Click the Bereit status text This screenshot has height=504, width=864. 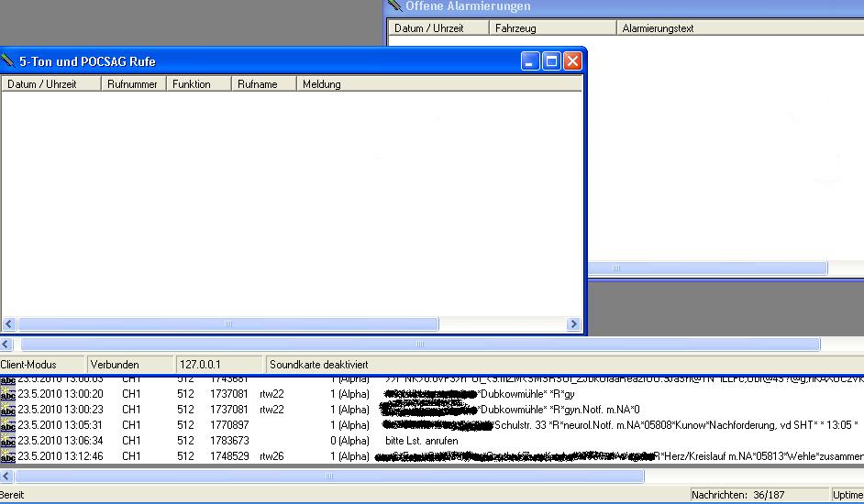[x=12, y=495]
